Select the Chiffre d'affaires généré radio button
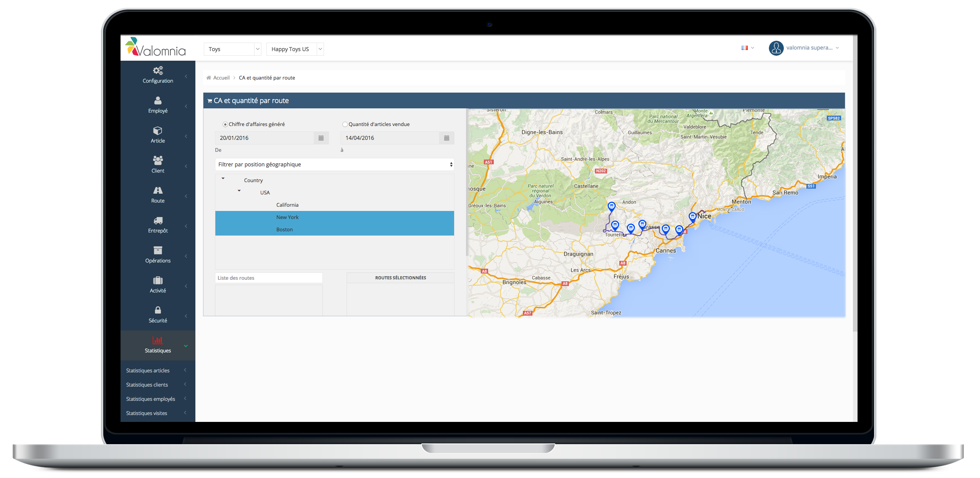This screenshot has width=980, height=478. pyautogui.click(x=226, y=124)
